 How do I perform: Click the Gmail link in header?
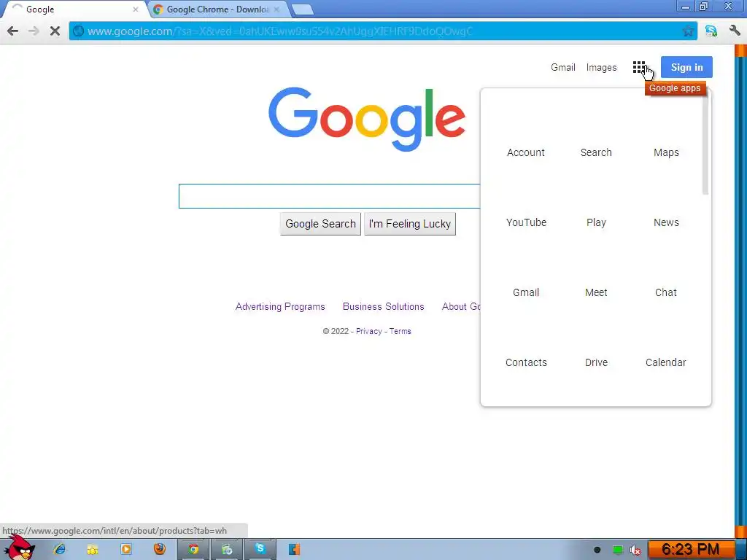pyautogui.click(x=563, y=67)
